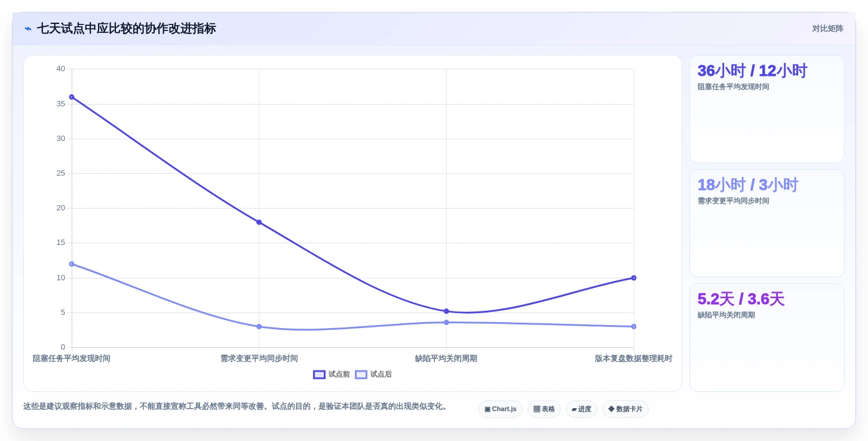Click the 数据卡片 tag chip
This screenshot has width=868, height=441.
point(625,409)
